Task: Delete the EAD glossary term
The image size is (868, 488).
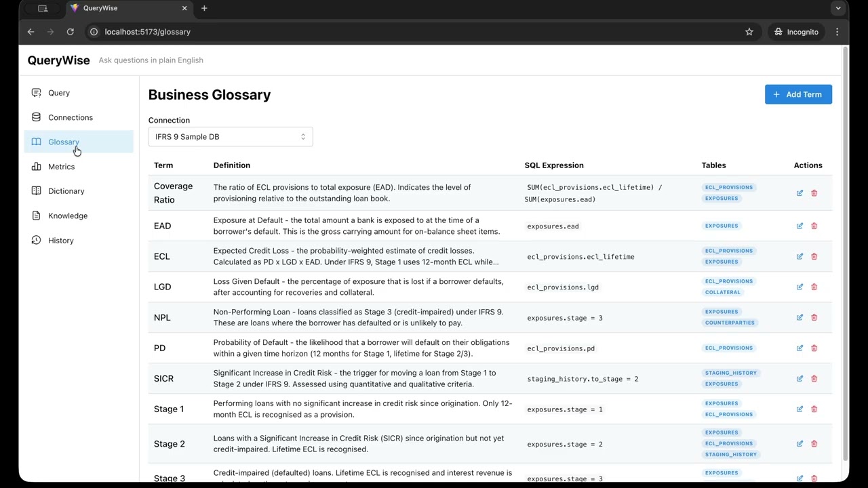Action: 814,226
